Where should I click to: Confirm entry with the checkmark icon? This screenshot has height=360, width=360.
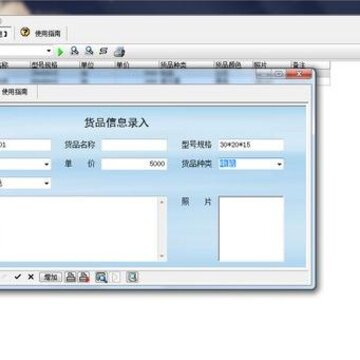point(18,277)
